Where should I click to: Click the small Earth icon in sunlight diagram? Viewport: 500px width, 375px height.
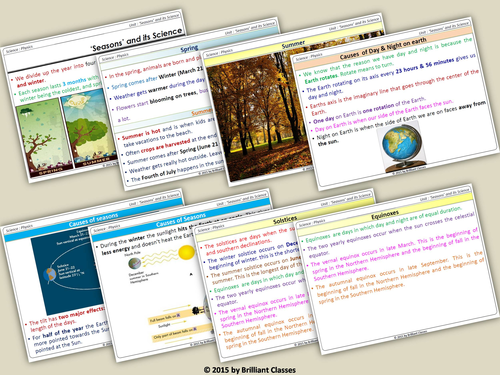coord(135,263)
